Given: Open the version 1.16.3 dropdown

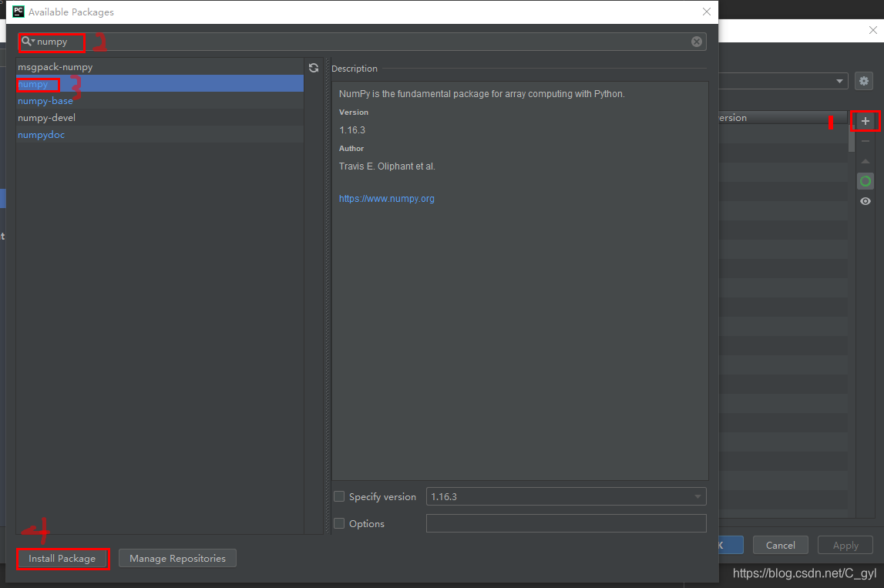Looking at the screenshot, I should click(x=566, y=496).
